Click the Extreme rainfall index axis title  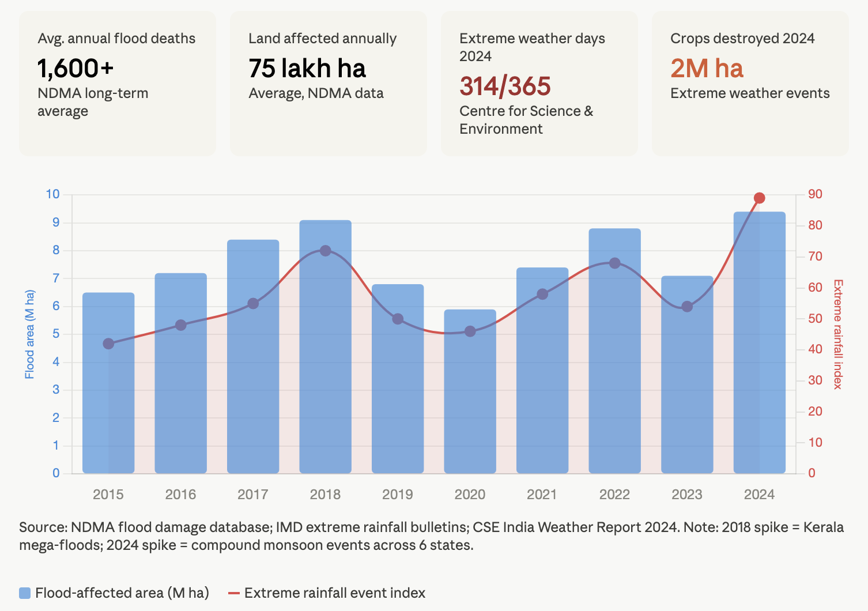(x=838, y=334)
